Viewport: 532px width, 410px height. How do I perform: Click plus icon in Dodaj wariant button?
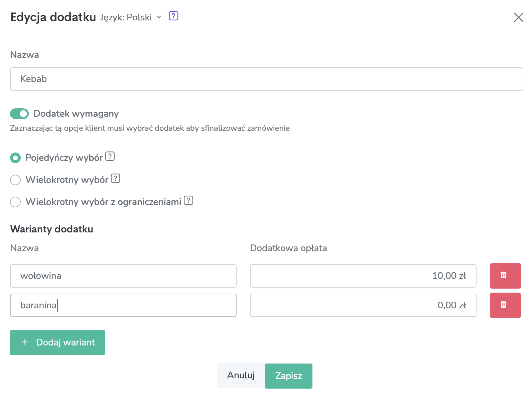[x=25, y=342]
